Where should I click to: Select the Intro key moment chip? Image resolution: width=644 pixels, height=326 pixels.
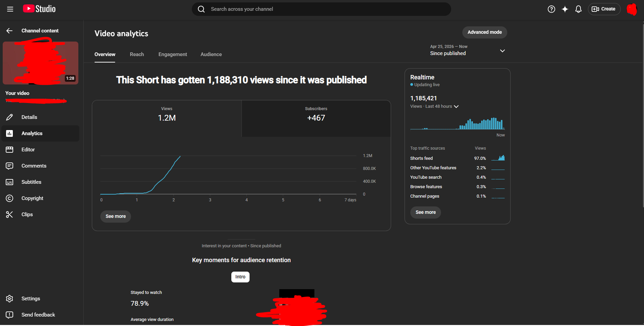pyautogui.click(x=240, y=277)
